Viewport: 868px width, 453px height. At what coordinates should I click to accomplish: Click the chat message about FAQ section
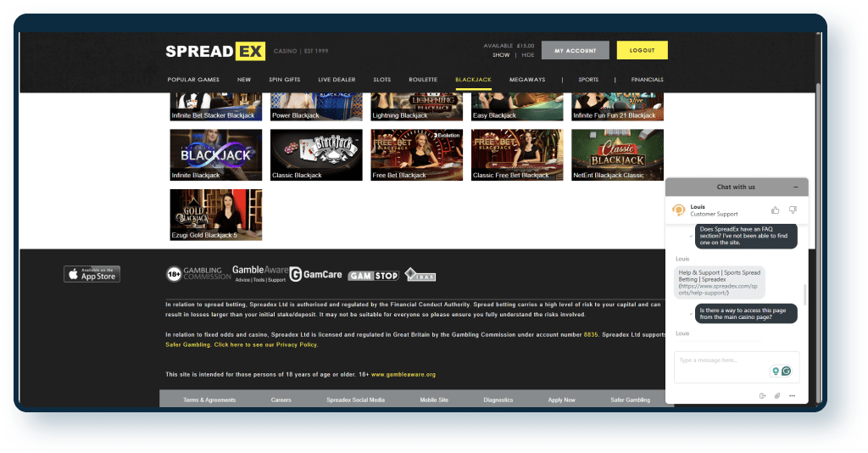(746, 236)
